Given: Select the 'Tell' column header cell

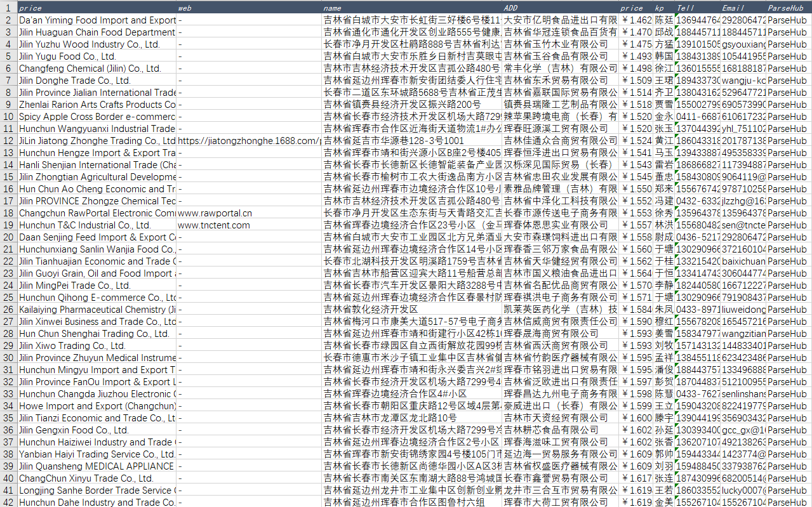Looking at the screenshot, I should point(697,8).
